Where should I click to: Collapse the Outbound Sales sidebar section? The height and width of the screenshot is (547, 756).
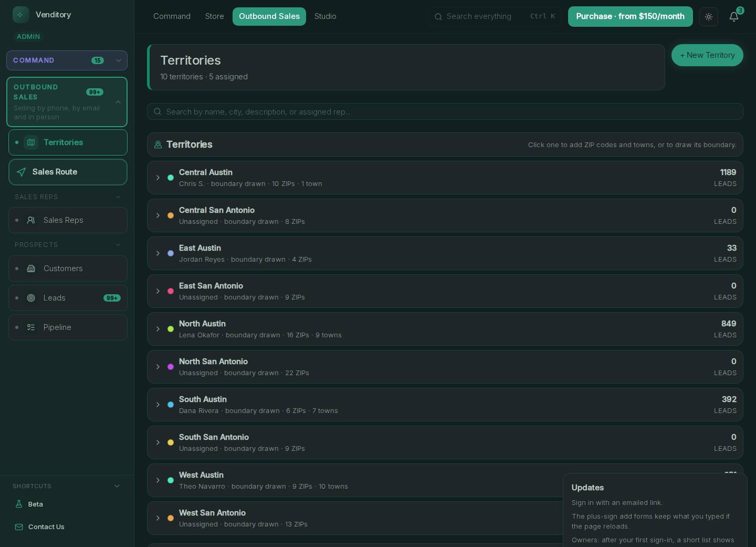(118, 102)
